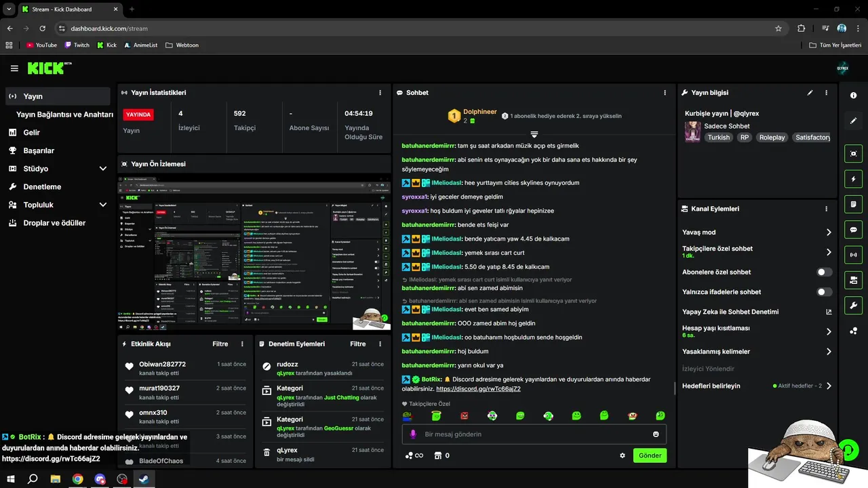Open the hamburger menu beside Kick logo
Image resolution: width=868 pixels, height=488 pixels.
14,68
